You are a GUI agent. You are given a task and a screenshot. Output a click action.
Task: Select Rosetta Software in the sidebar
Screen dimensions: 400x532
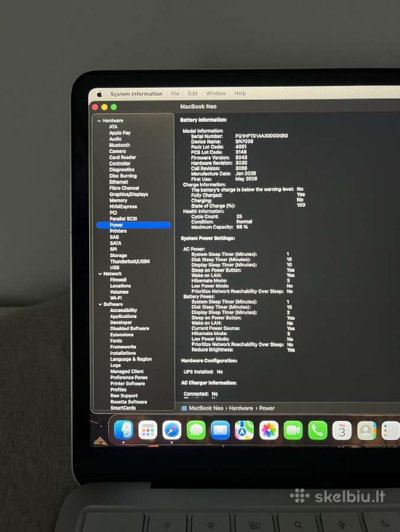[x=128, y=402]
